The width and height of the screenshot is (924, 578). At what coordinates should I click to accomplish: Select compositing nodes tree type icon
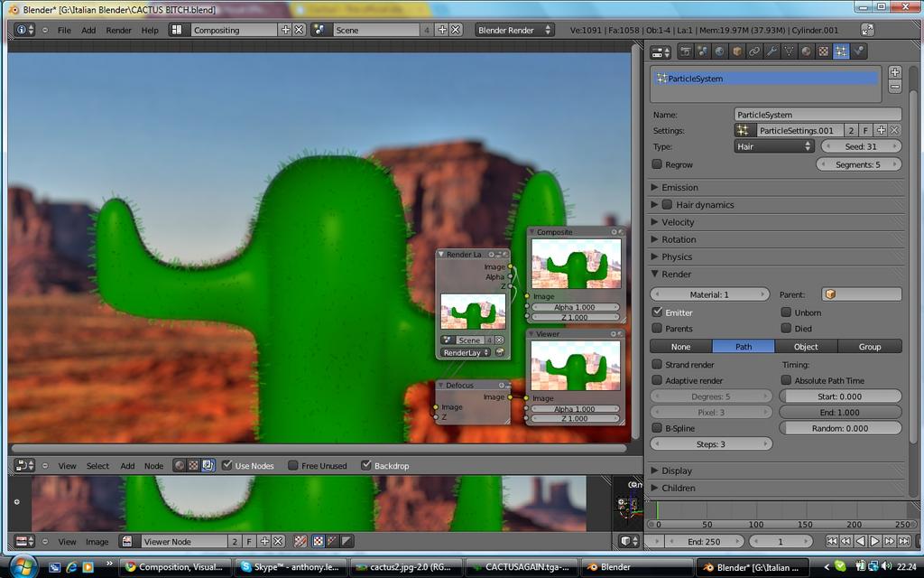pos(208,465)
